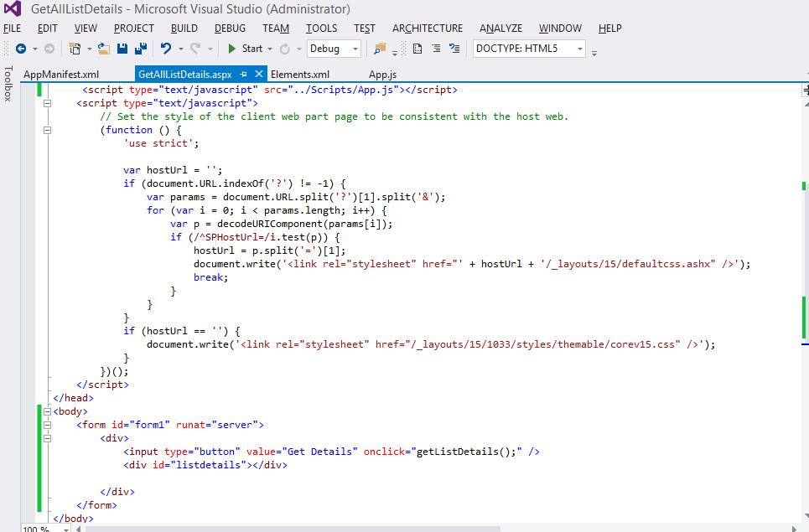This screenshot has height=532, width=809.
Task: Click the "listdetails" id value
Action: click(211, 465)
